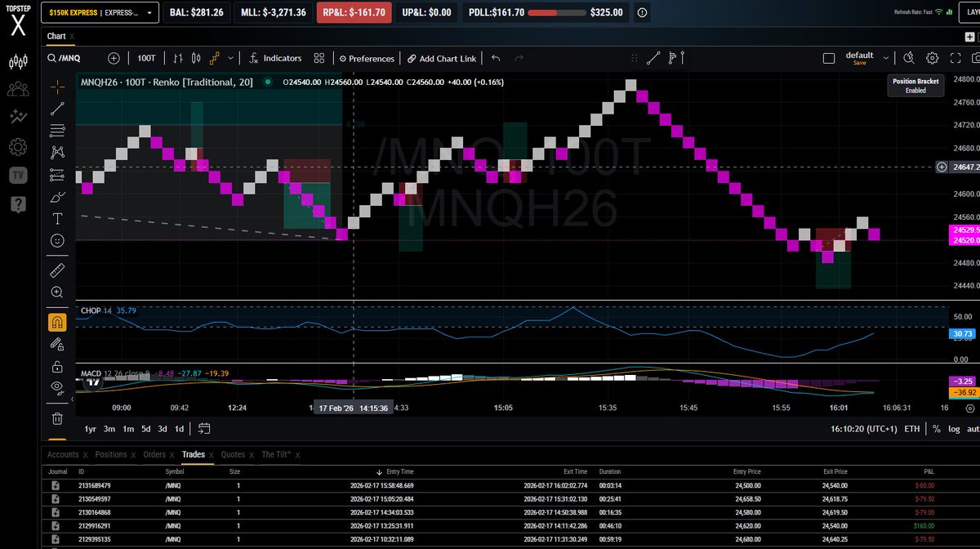The height and width of the screenshot is (549, 980).
Task: Open chart Preferences
Action: point(366,58)
